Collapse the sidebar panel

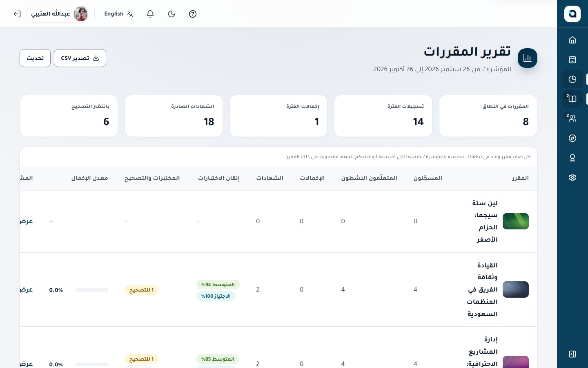(x=572, y=354)
